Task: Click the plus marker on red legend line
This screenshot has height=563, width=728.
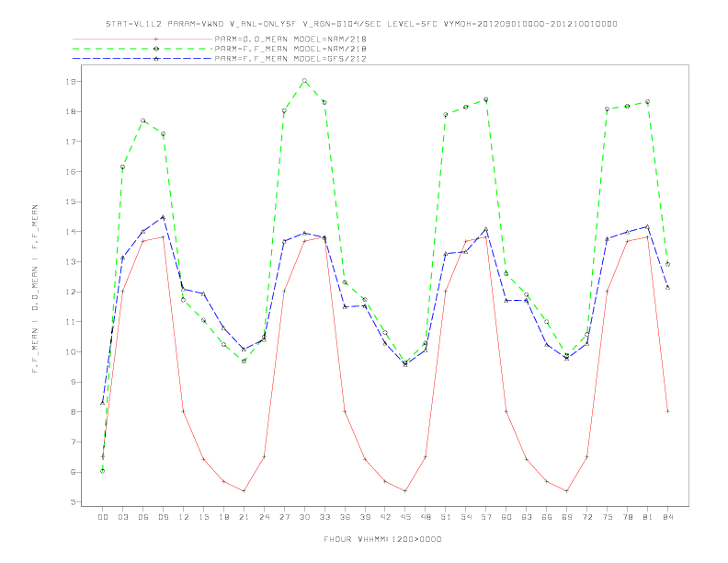Action: [156, 39]
